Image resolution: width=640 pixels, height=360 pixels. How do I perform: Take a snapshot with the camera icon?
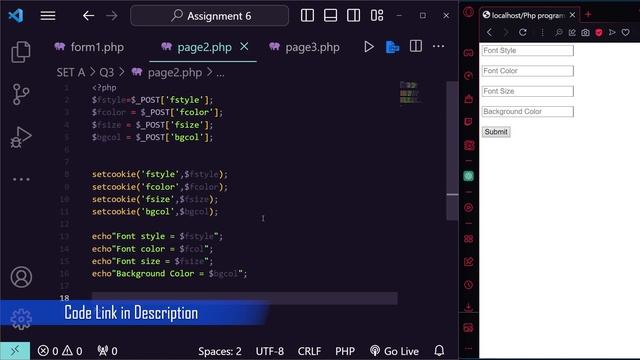click(585, 33)
